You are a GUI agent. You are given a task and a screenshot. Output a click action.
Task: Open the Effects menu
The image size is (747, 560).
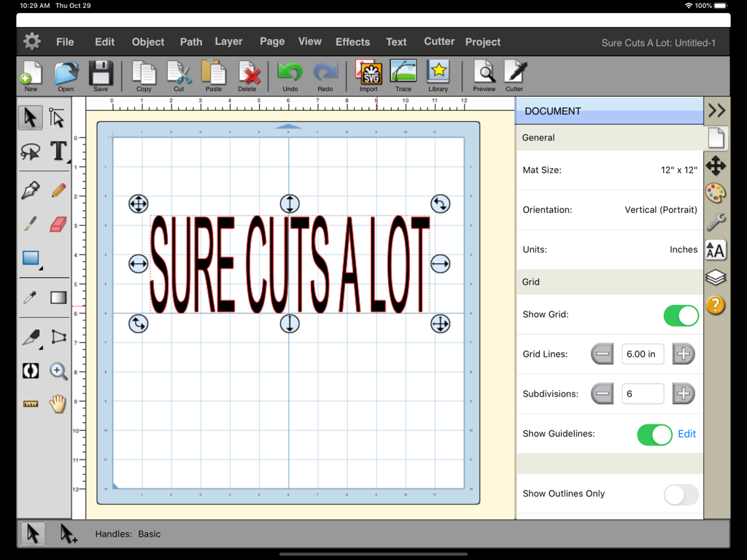[x=352, y=42]
